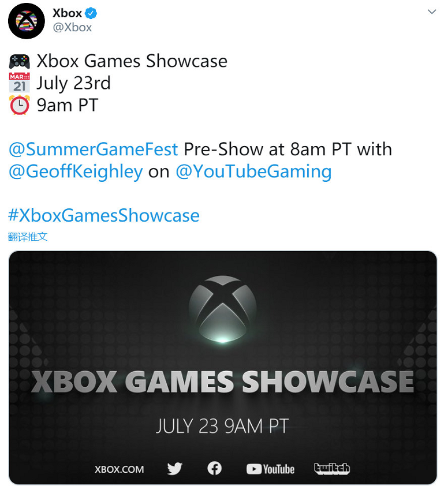Click the YouTube logo in the banner
The image size is (448, 486).
click(270, 469)
